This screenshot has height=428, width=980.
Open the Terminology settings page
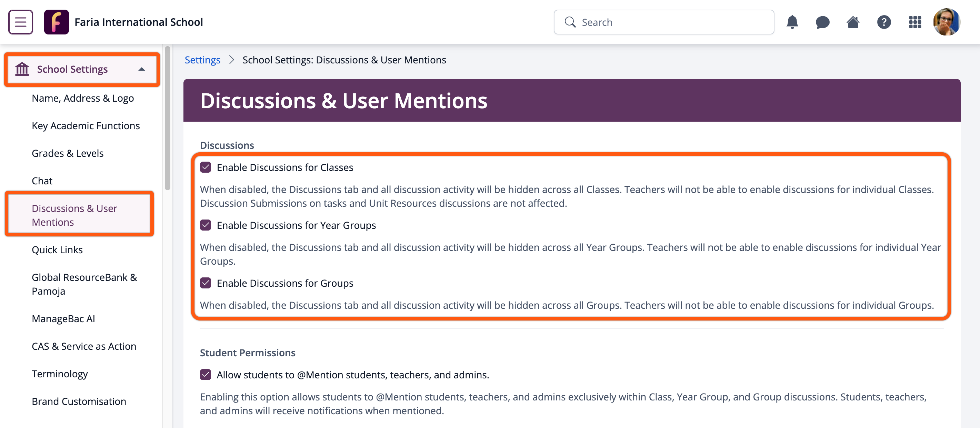tap(60, 374)
